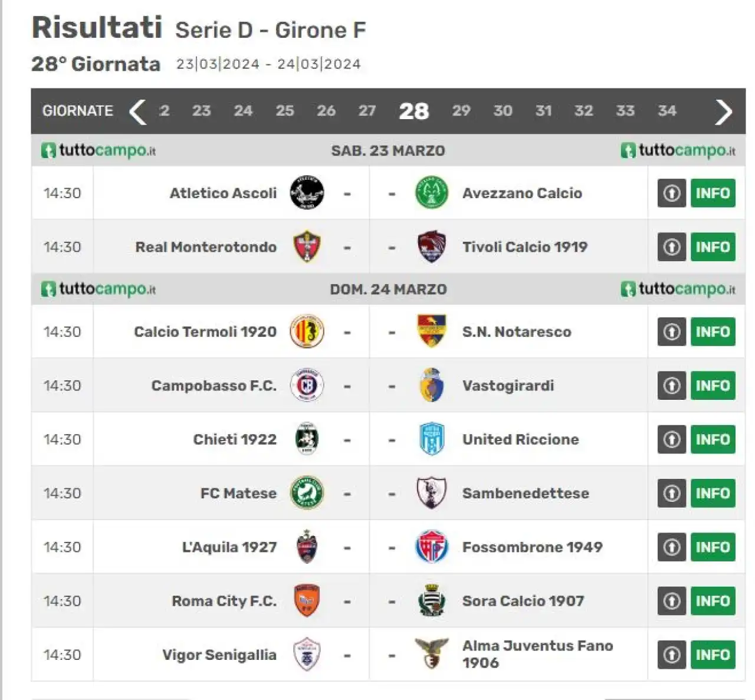Click the Atletico Ascoli team crest
The image size is (755, 700).
pyautogui.click(x=307, y=193)
